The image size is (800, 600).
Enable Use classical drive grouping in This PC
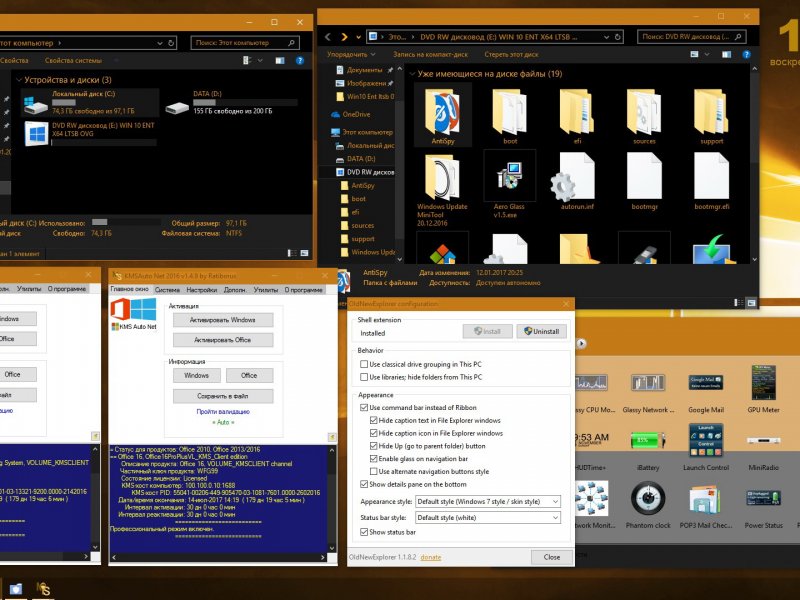point(364,364)
